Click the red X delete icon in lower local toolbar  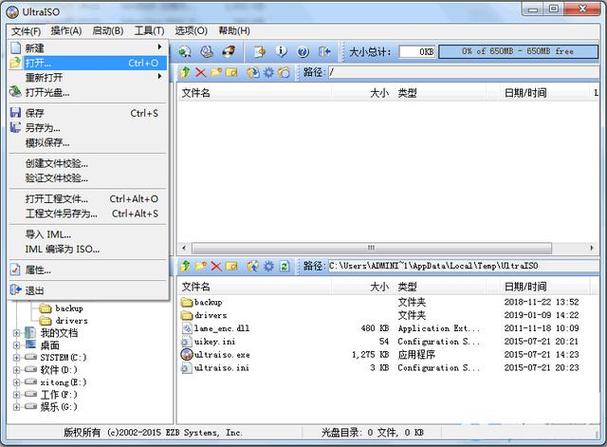pos(216,266)
